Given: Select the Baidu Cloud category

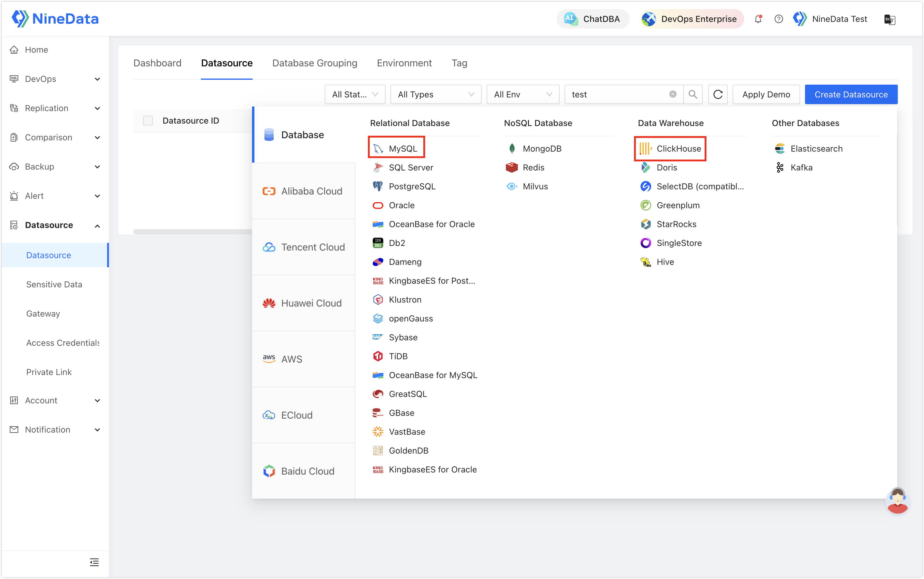Looking at the screenshot, I should click(303, 471).
